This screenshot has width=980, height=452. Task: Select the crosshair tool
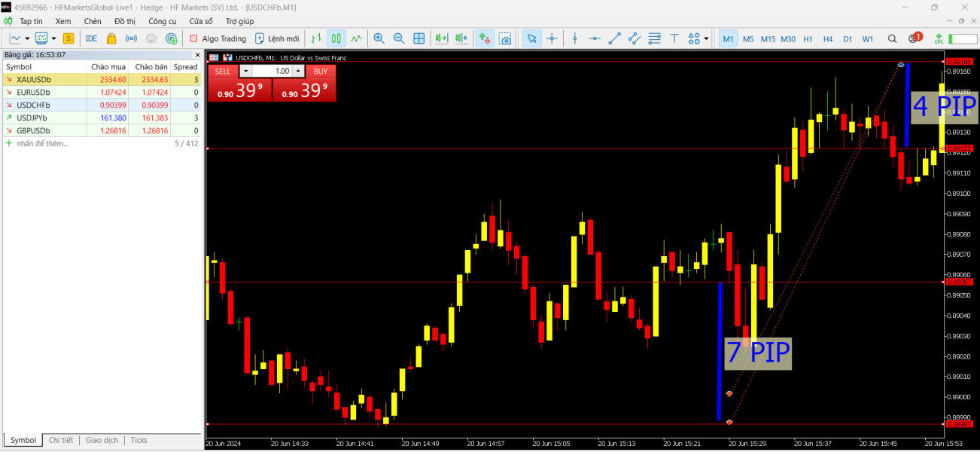tap(552, 38)
